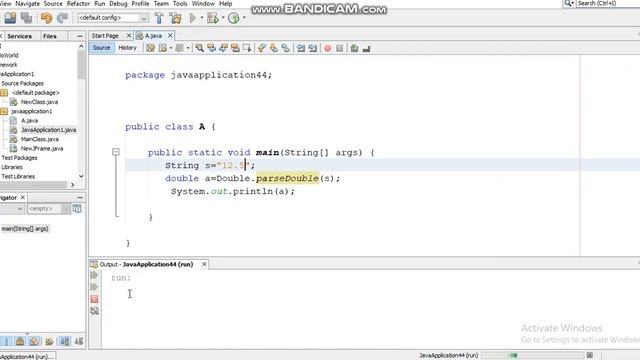Open the <empty> dropdown in Navigator
Viewport: 640px width, 360px height.
[49, 209]
